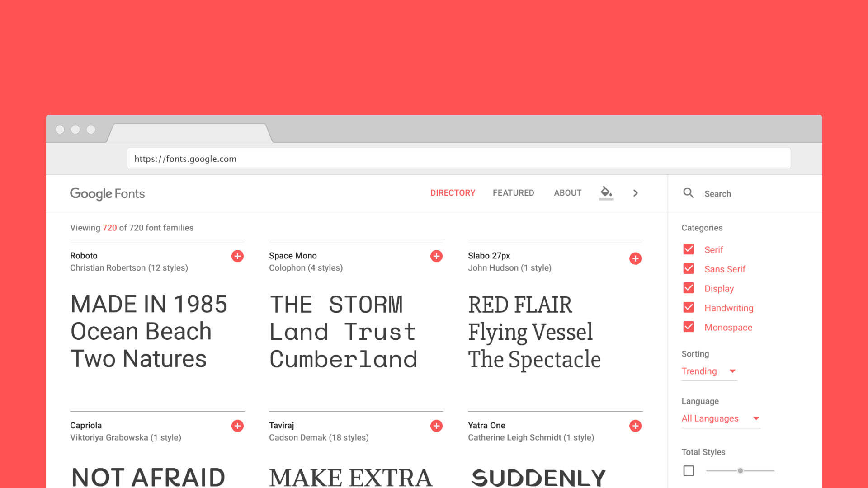Select the blank browser tab
This screenshot has height=488, width=868.
pos(189,133)
